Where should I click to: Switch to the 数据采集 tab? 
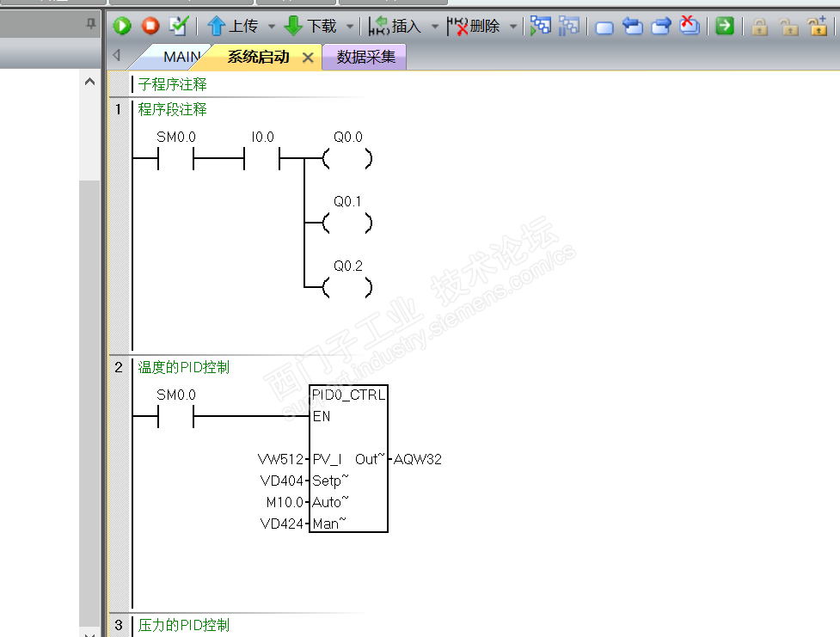point(366,57)
